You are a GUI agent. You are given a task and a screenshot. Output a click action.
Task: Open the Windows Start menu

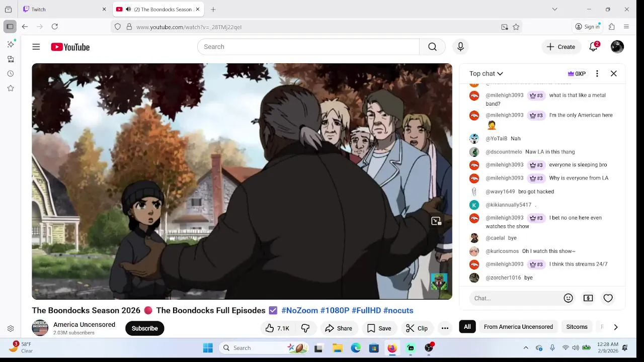(208, 348)
